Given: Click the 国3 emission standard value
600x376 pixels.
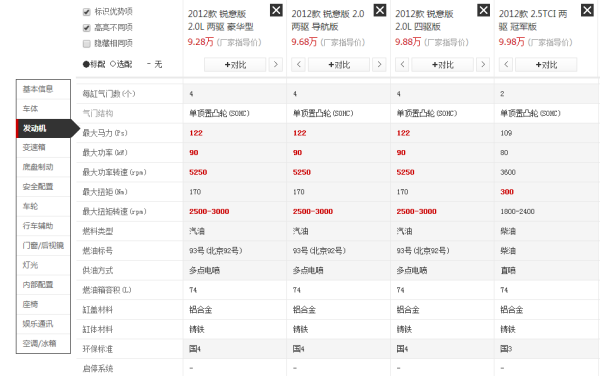Looking at the screenshot, I should coord(506,349).
